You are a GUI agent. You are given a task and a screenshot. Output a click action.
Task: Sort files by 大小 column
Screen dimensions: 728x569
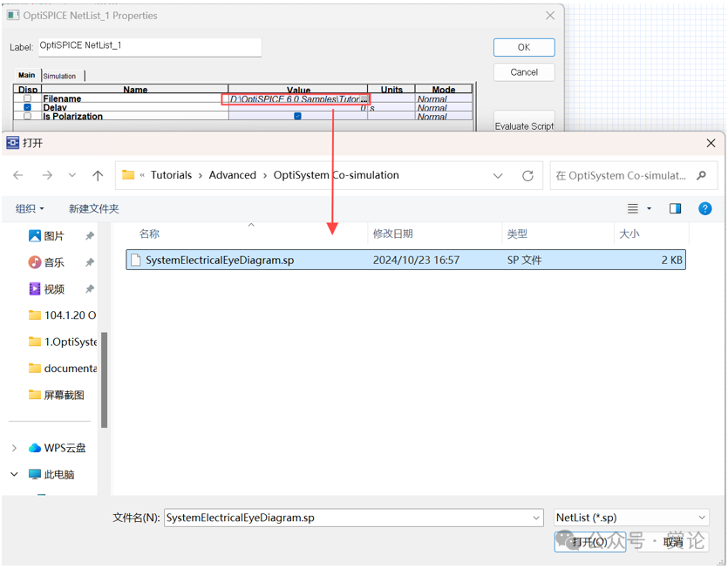pyautogui.click(x=629, y=234)
